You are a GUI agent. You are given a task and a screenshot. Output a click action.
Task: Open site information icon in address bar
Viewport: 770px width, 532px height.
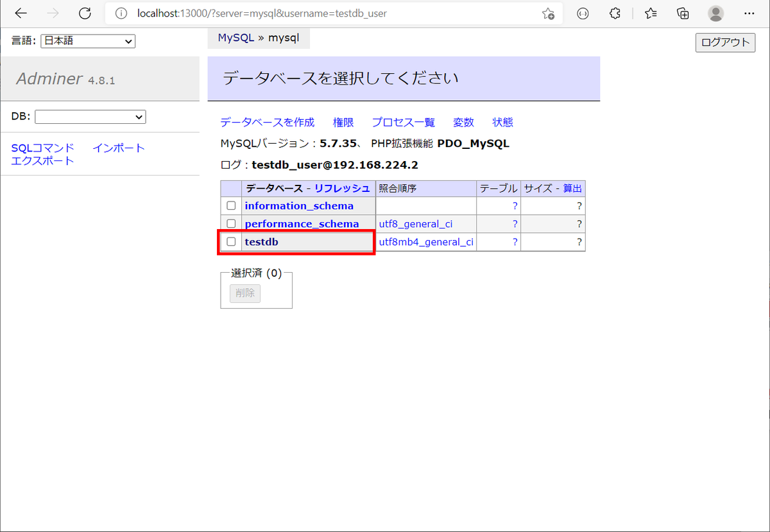tap(121, 13)
